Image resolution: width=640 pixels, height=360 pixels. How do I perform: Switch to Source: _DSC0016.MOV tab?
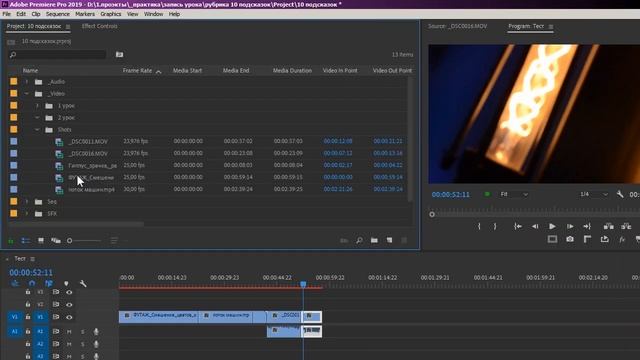[458, 26]
